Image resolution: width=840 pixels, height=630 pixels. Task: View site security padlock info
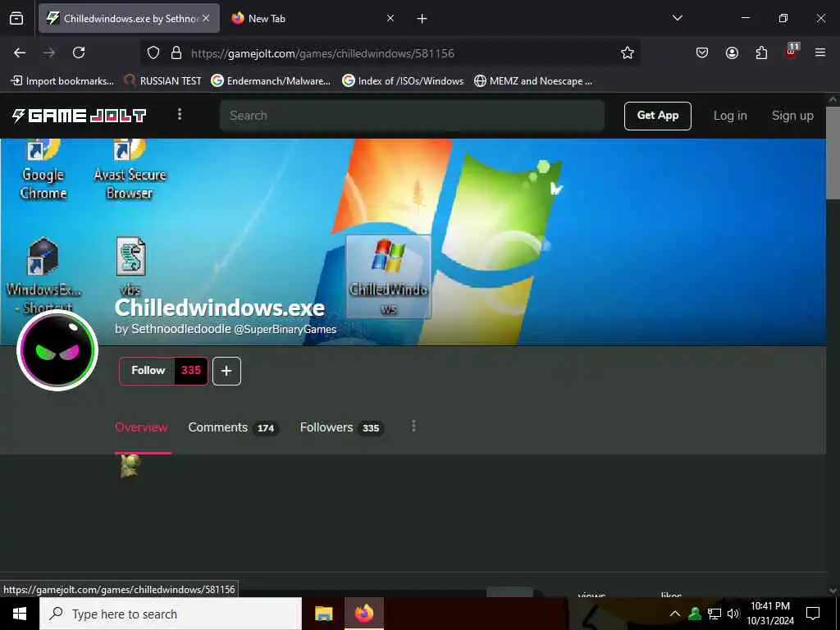[x=176, y=52]
